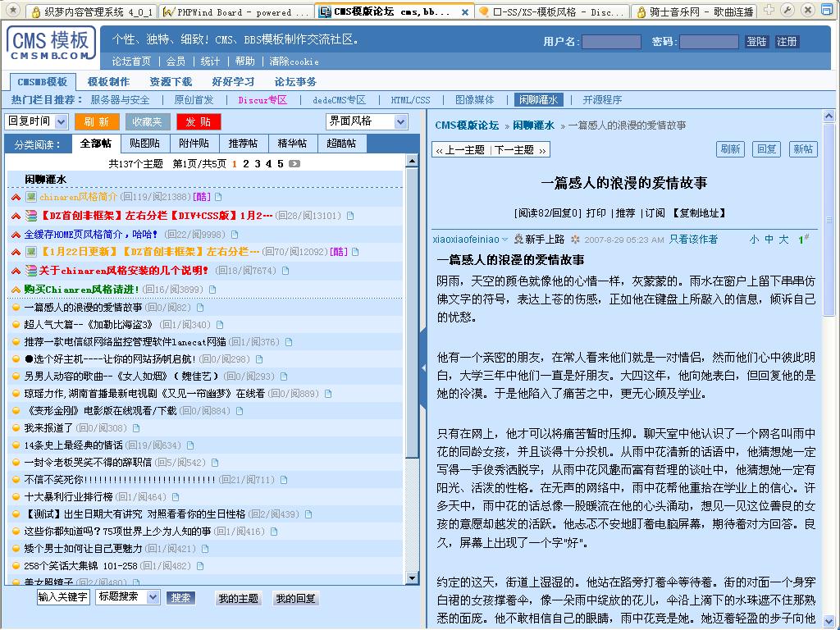Open the new-window icon beside chinaren风格简介
Screen dimensions: 840x630
click(x=218, y=197)
